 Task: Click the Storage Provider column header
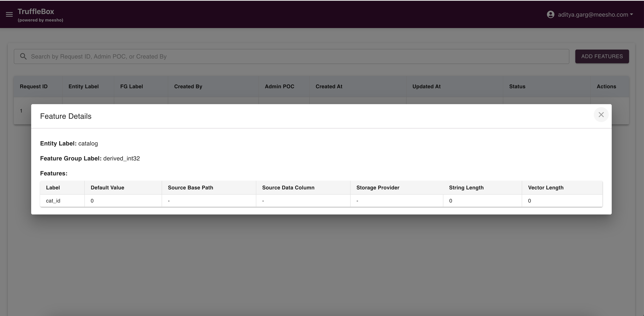(x=378, y=188)
